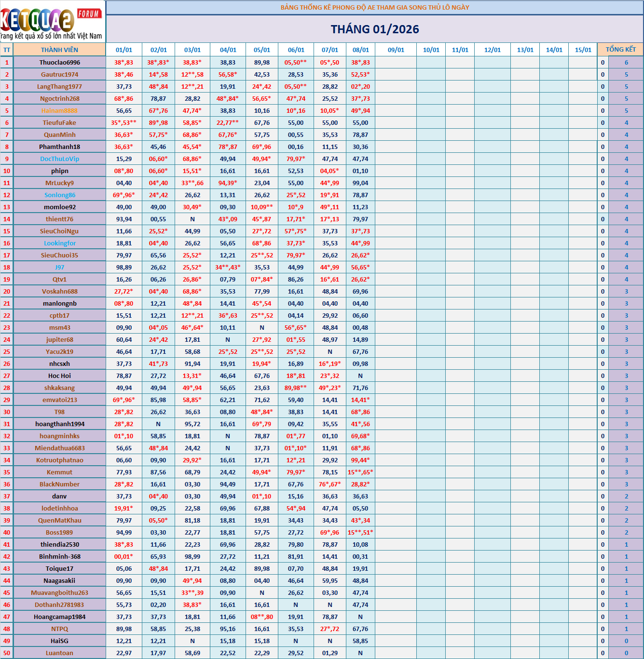This screenshot has width=644, height=659.
Task: Click the BẢNG THỐNG KÊ PHONG ĐỘ banner heading
Action: 375,7
